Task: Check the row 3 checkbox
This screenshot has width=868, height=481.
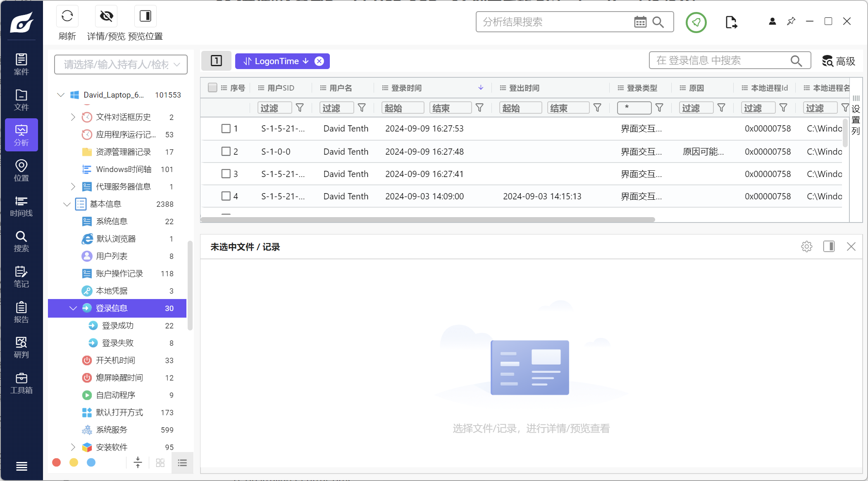Action: [226, 174]
